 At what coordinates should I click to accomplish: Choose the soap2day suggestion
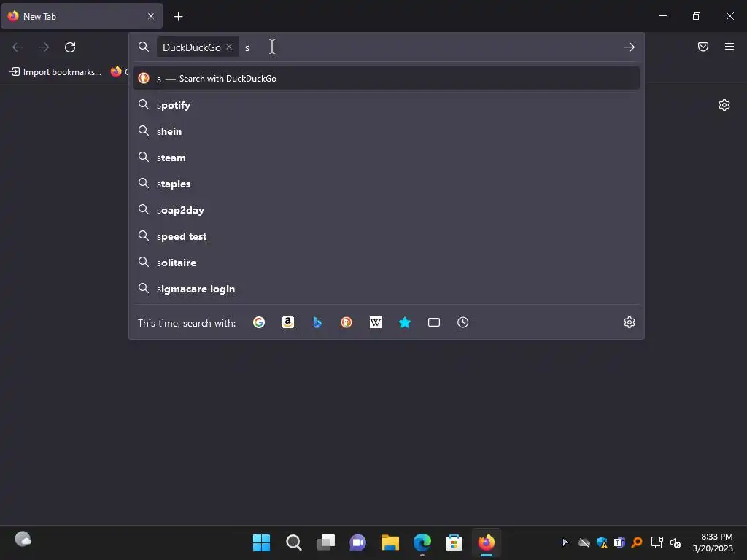coord(387,210)
